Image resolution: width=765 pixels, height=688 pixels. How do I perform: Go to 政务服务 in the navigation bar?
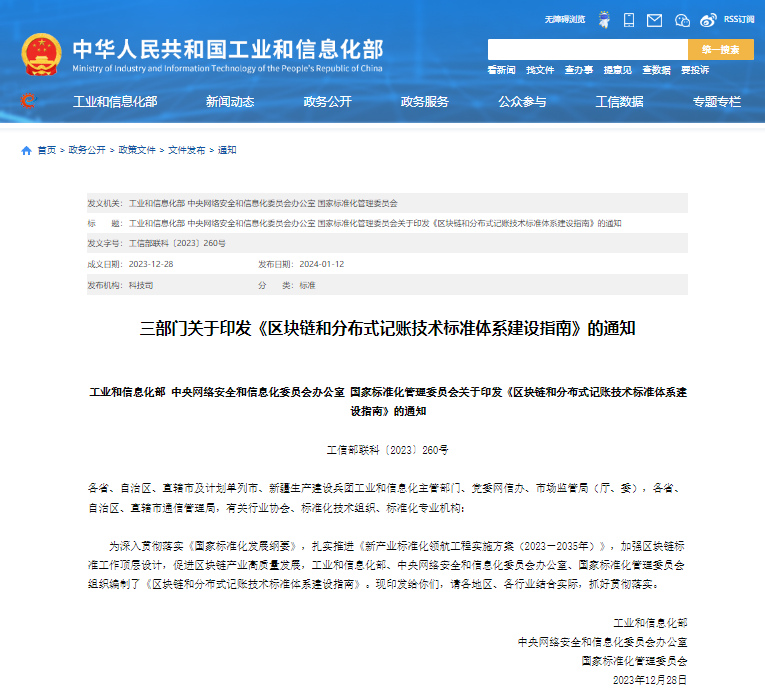[x=425, y=101]
